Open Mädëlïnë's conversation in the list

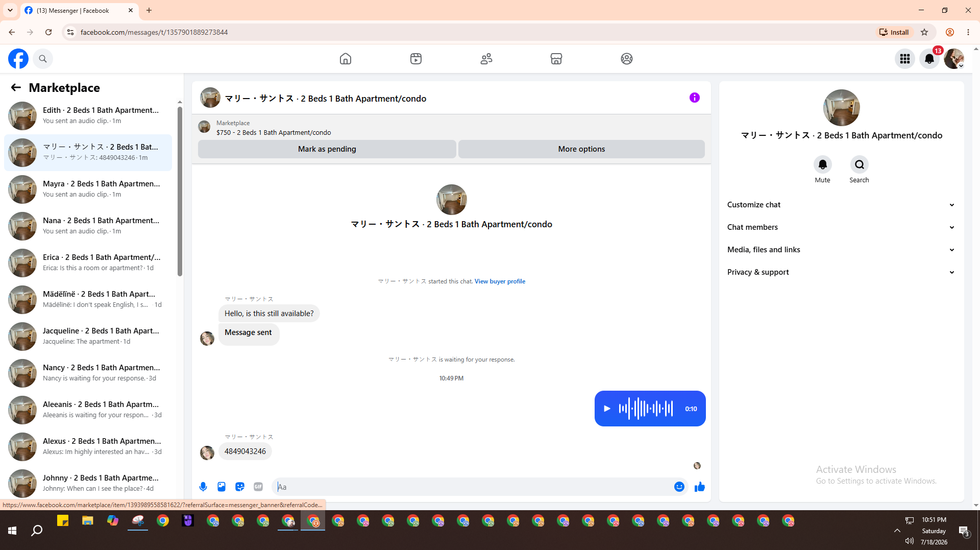[88, 299]
